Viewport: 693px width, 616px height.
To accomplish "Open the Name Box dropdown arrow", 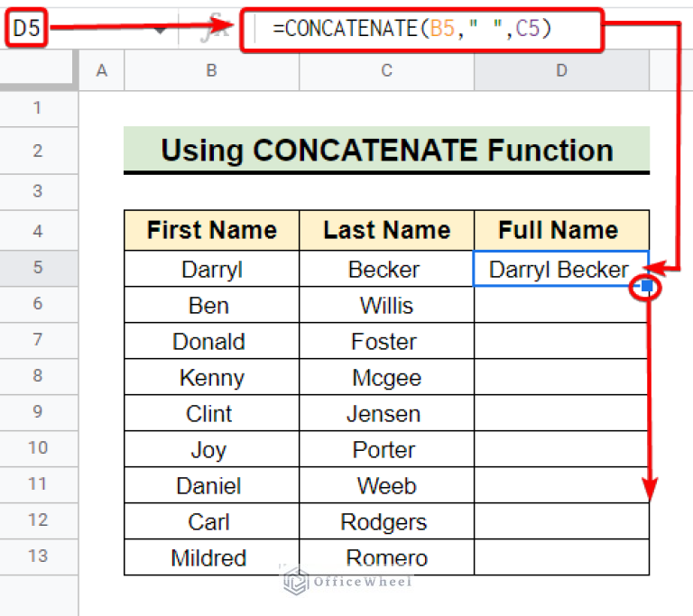I will click(161, 29).
